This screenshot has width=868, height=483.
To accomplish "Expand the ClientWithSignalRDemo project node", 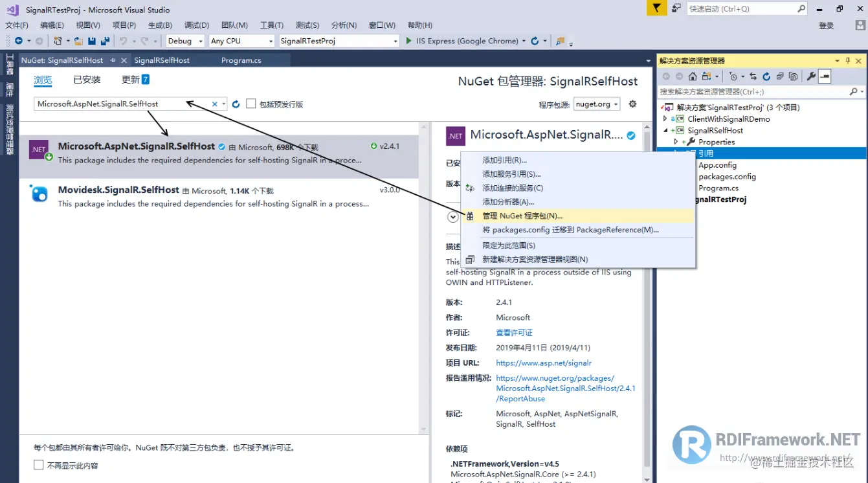I will (x=665, y=118).
